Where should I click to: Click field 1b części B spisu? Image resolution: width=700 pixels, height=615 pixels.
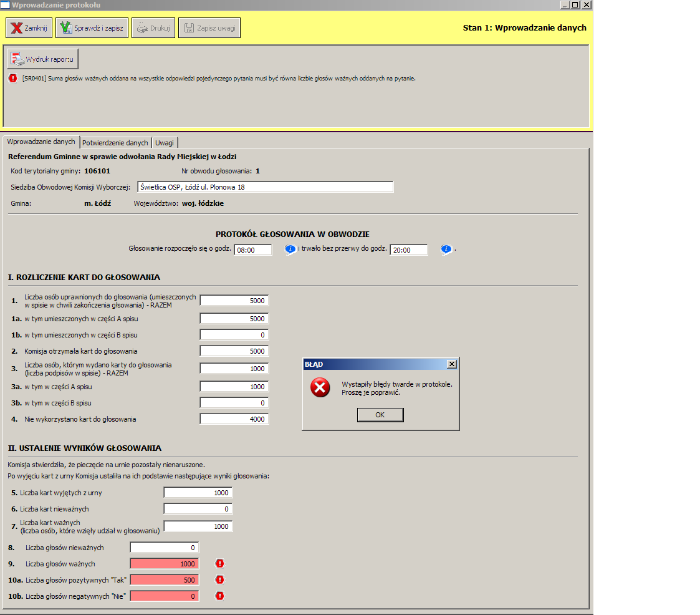(234, 335)
